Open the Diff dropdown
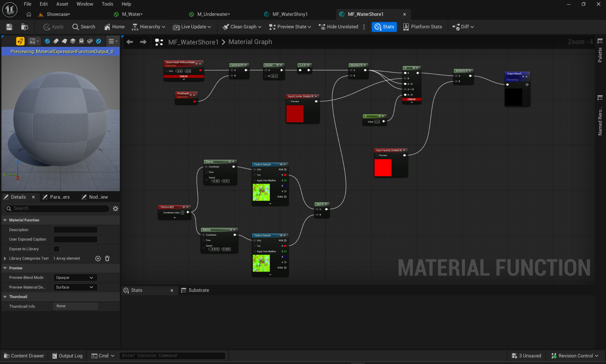606x364 pixels. coord(463,27)
